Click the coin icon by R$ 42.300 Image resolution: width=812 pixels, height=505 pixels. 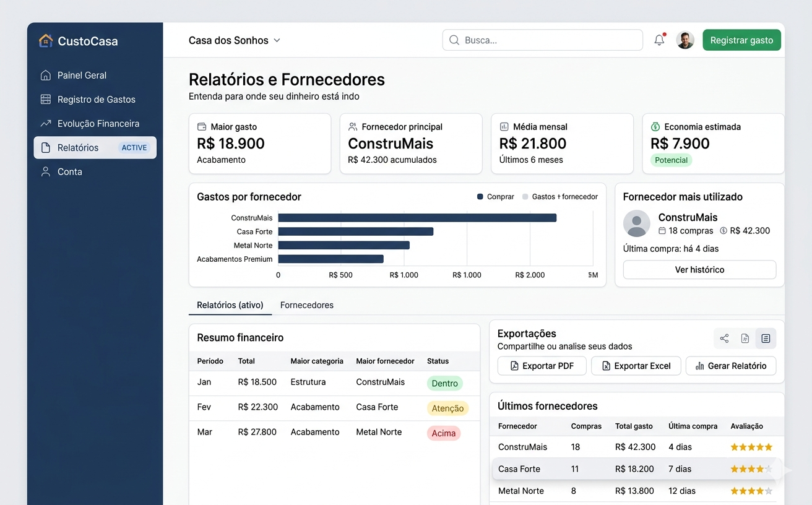click(723, 231)
